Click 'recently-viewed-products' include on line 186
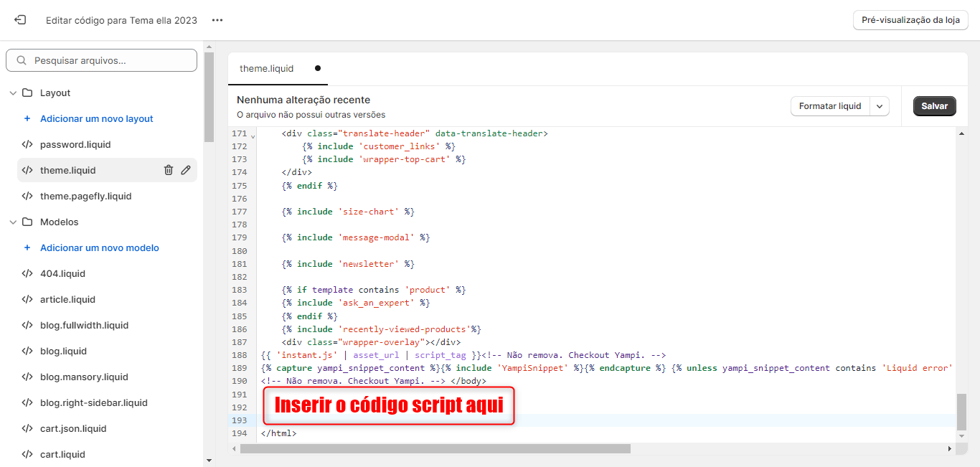 click(x=382, y=329)
